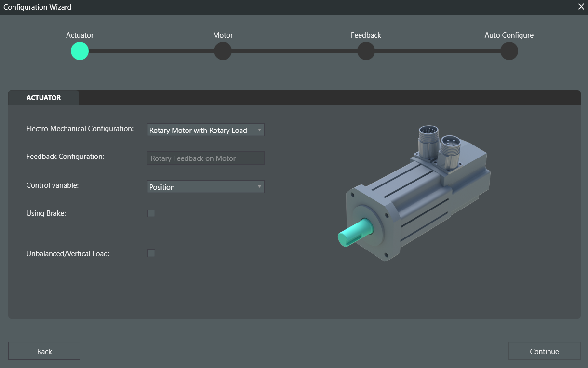Click Continue to proceed
The width and height of the screenshot is (588, 368).
pyautogui.click(x=544, y=351)
